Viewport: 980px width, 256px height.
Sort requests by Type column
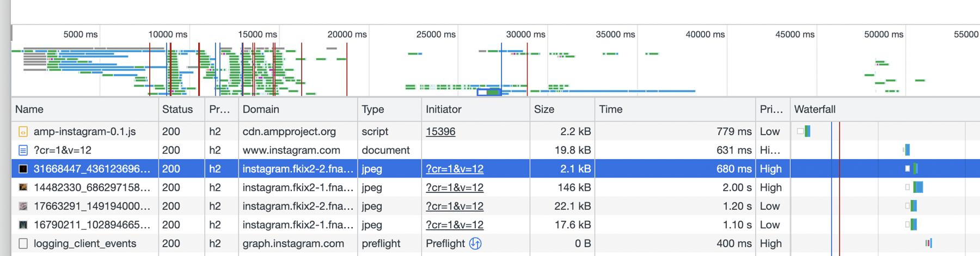click(373, 109)
